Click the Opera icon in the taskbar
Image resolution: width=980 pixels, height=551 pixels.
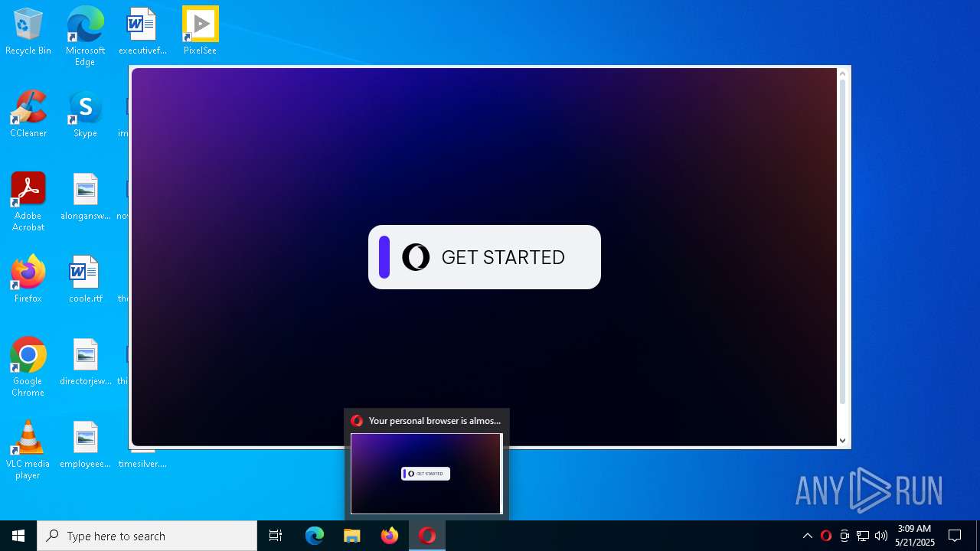(x=427, y=536)
